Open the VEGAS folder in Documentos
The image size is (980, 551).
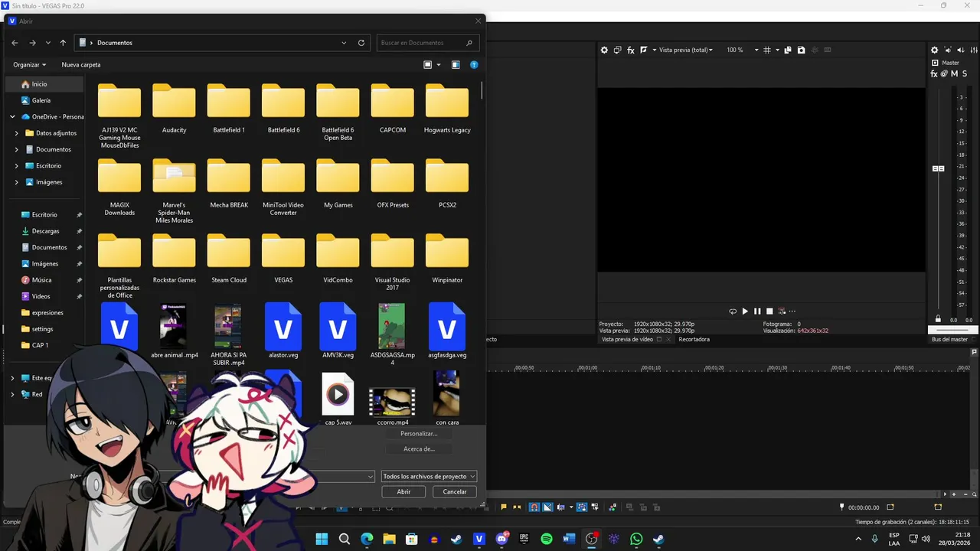(283, 260)
